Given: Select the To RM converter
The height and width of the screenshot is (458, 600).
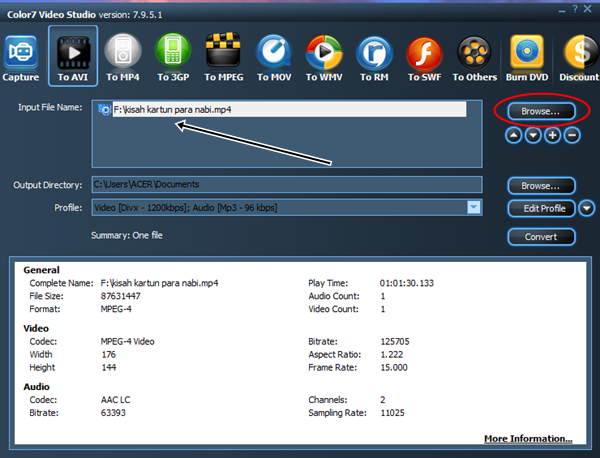Looking at the screenshot, I should point(374,58).
